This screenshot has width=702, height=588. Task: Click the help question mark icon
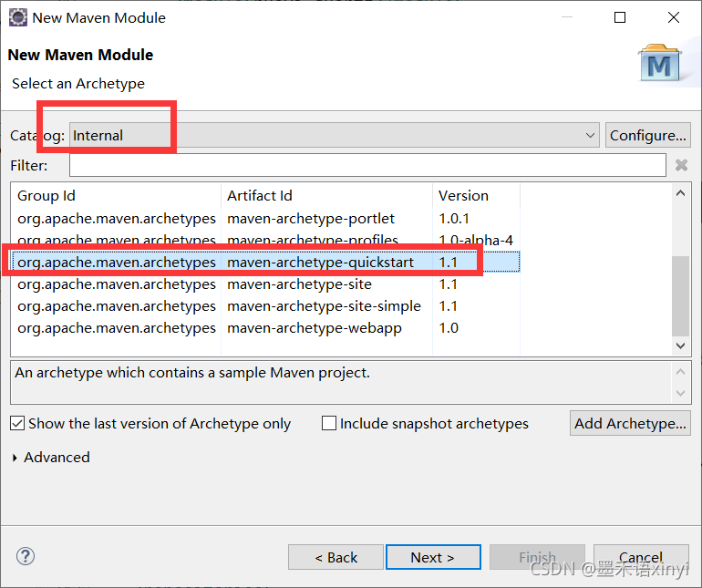26,556
